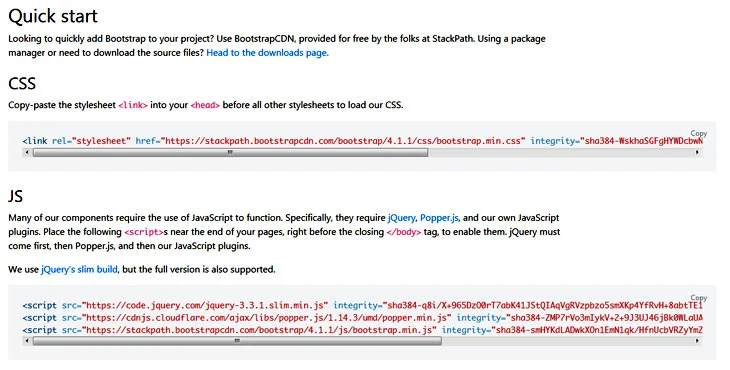The width and height of the screenshot is (730, 370).
Task: Click the popper.min.js script line
Action: pyautogui.click(x=363, y=317)
